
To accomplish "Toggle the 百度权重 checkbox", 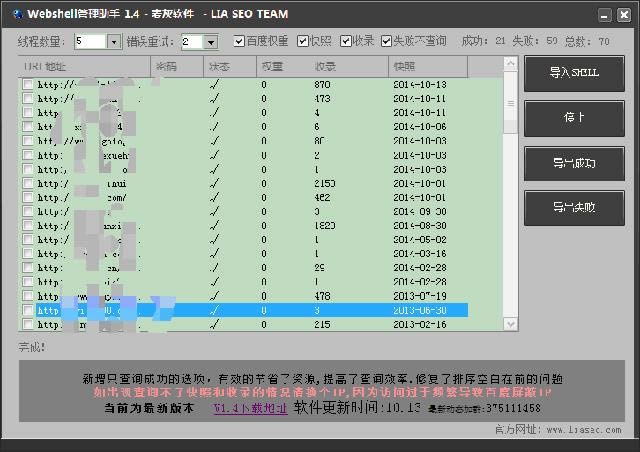I will (x=239, y=41).
